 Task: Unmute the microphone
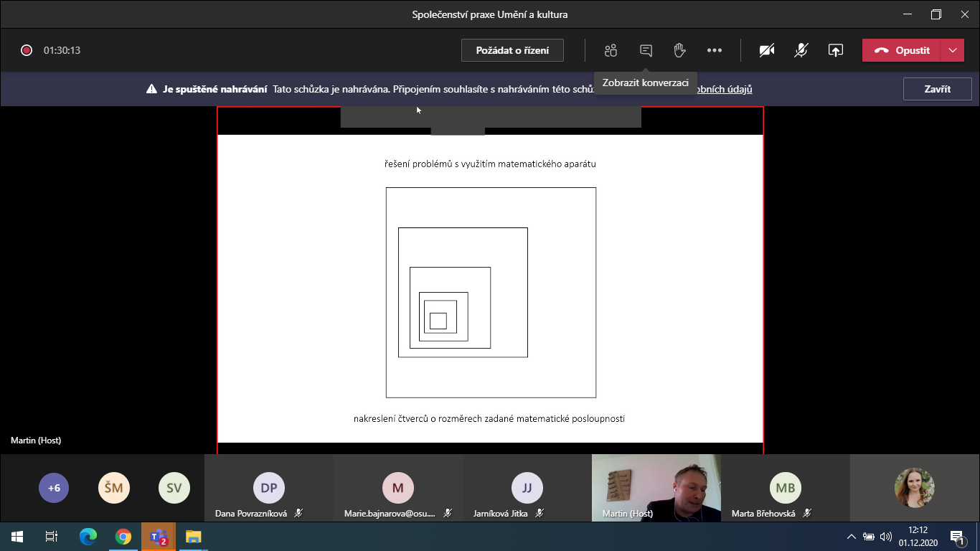pyautogui.click(x=801, y=50)
